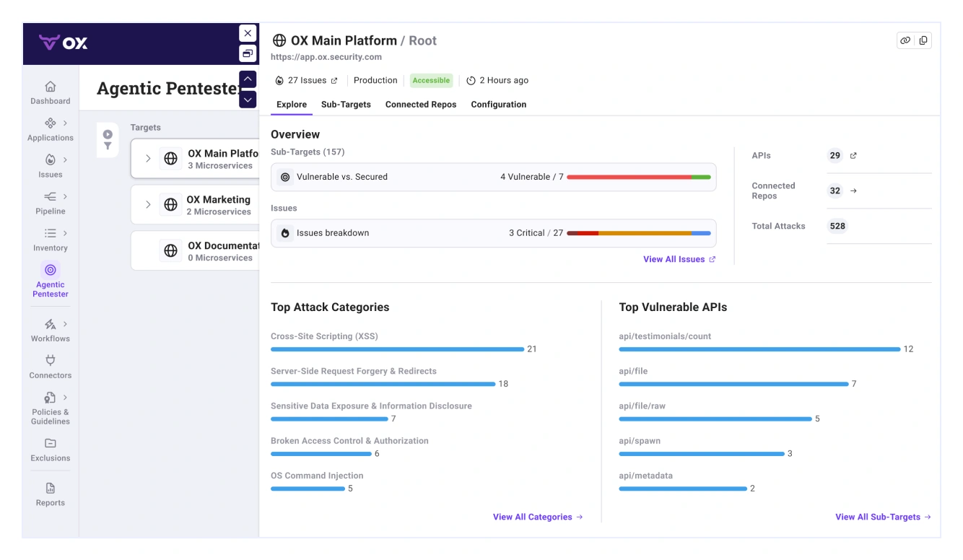Click the Vulnerable vs. Secured red-green bar

[639, 177]
